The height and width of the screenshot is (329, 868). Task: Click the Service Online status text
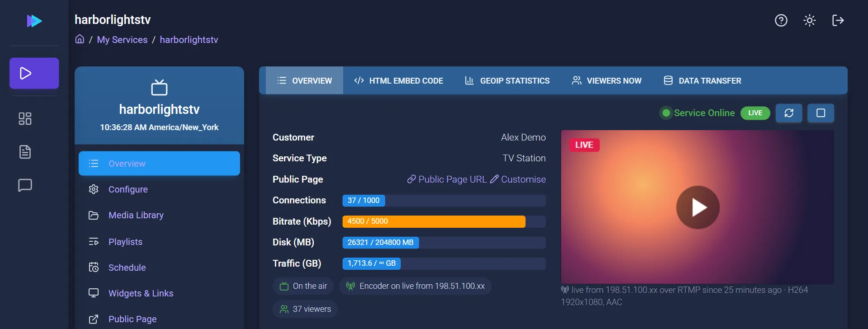(704, 113)
